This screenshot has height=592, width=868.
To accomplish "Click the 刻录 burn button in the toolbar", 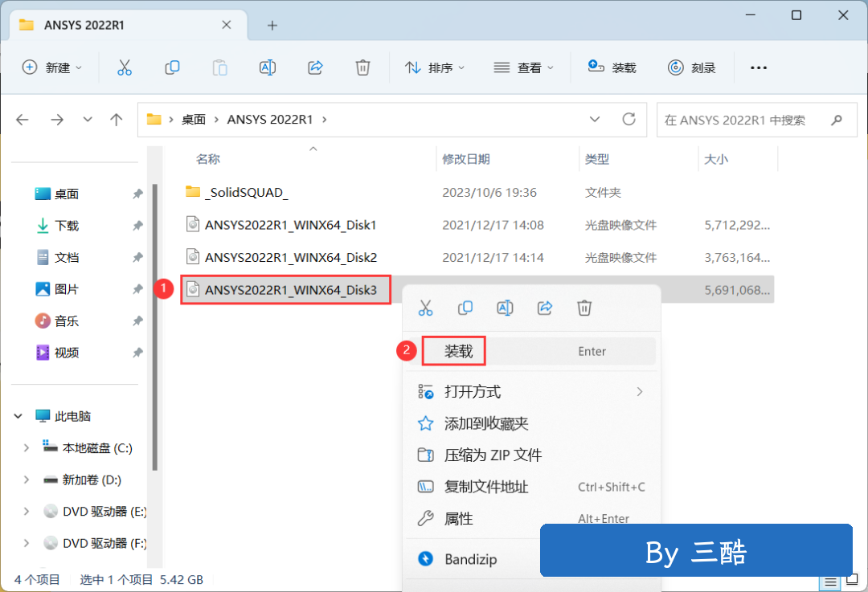I will 691,67.
